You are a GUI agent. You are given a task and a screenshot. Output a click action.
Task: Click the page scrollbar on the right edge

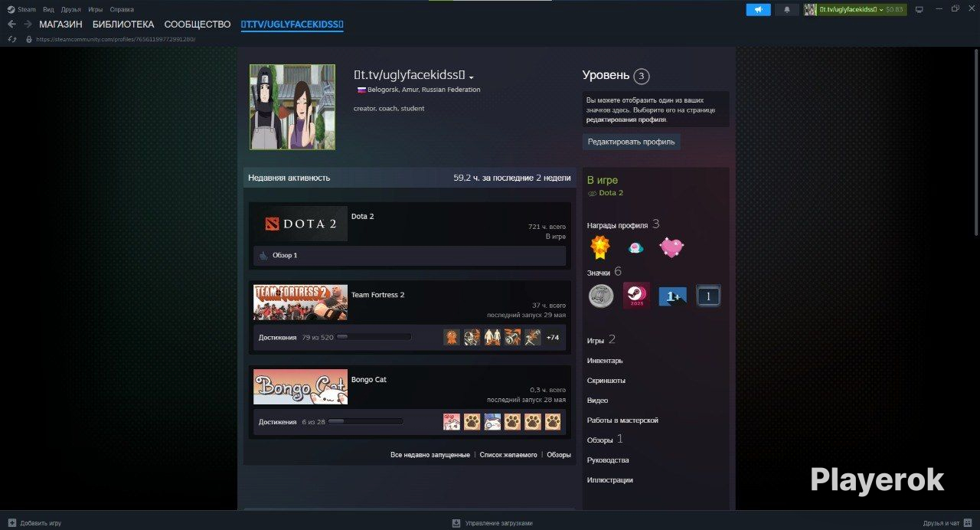tap(976, 142)
